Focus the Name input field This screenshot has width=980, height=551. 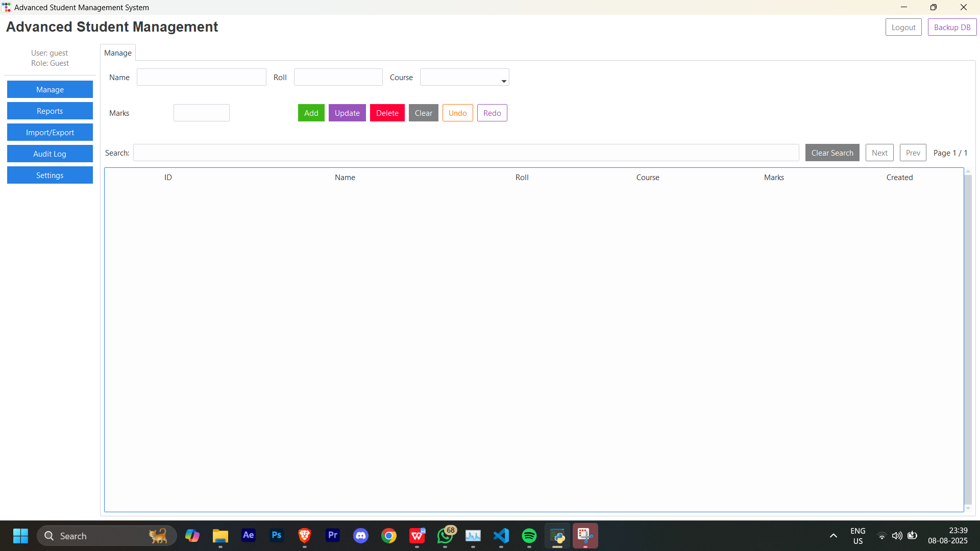(x=202, y=77)
